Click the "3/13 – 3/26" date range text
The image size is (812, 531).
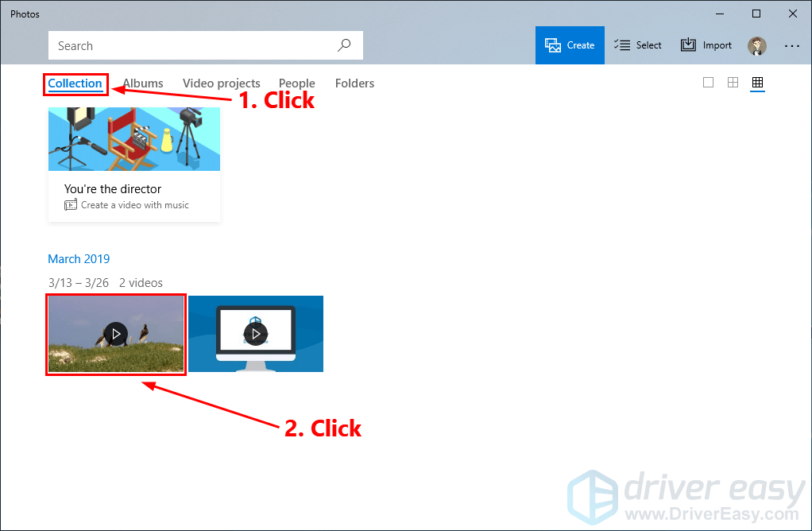point(79,283)
